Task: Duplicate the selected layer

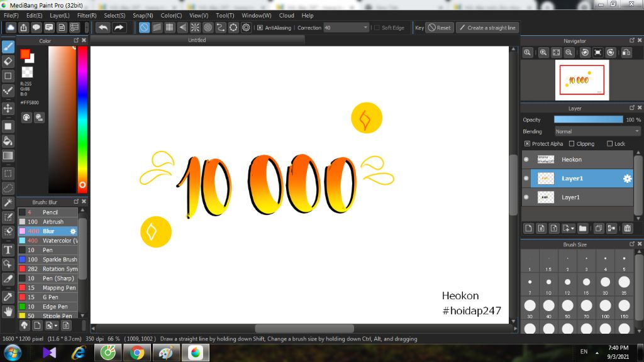Action: tap(599, 229)
